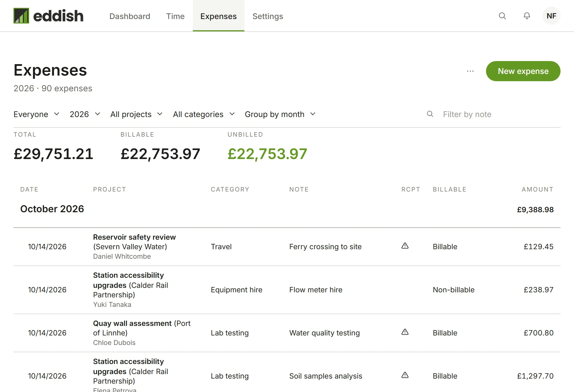Click the Travel category cell
574x392 pixels.
(x=221, y=247)
